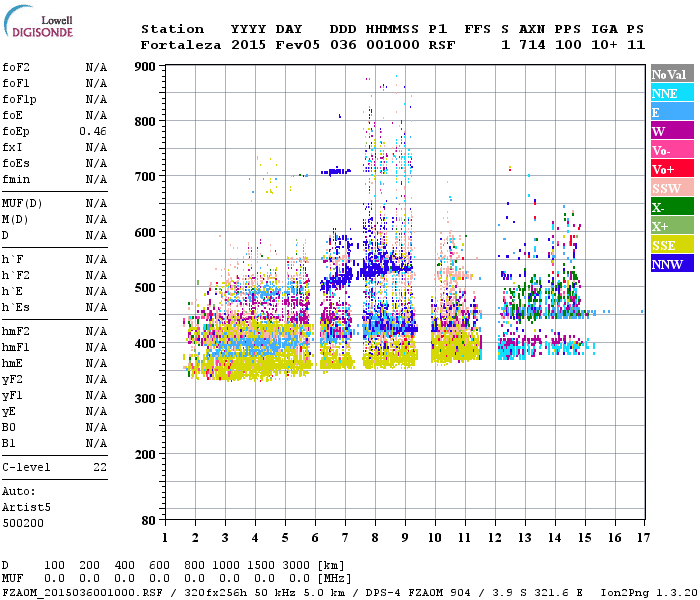
Task: Select the NoVal legend swatch
Action: (672, 74)
